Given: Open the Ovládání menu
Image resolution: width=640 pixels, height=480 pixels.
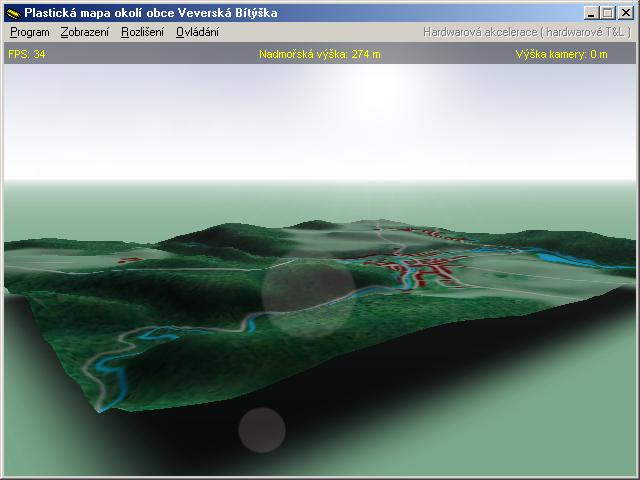Looking at the screenshot, I should pos(197,32).
